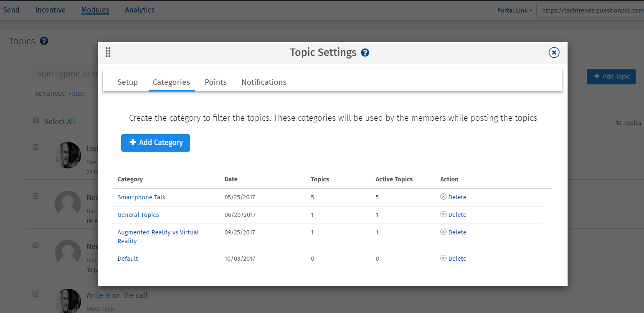Viewport: 644px width, 313px height.
Task: Tick the checkbox for the first topic
Action: 35,147
